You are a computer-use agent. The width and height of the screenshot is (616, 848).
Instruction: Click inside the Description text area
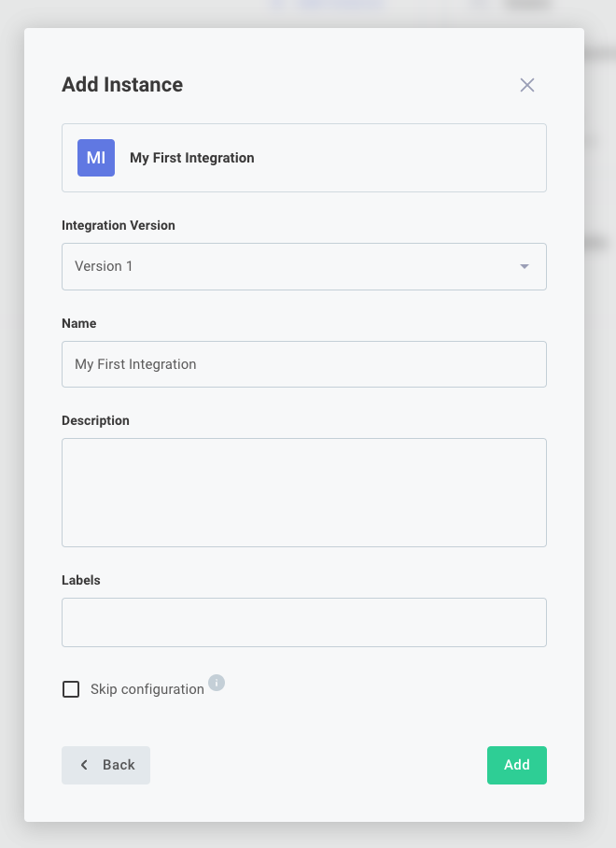coord(303,492)
